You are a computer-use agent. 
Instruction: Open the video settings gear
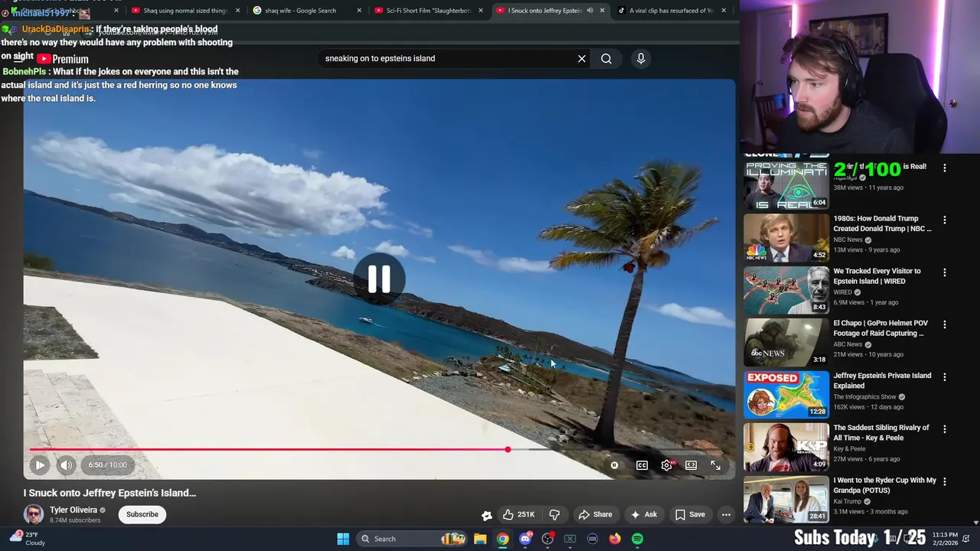(667, 465)
